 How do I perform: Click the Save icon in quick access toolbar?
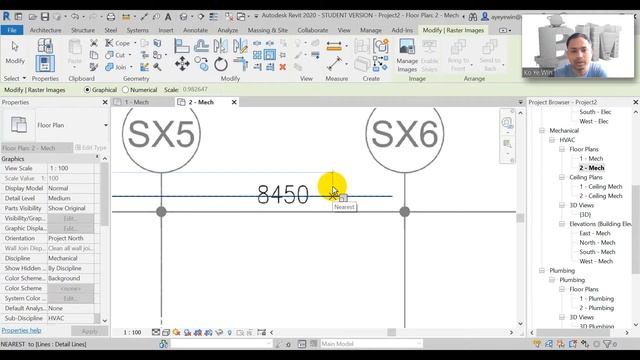(45, 17)
